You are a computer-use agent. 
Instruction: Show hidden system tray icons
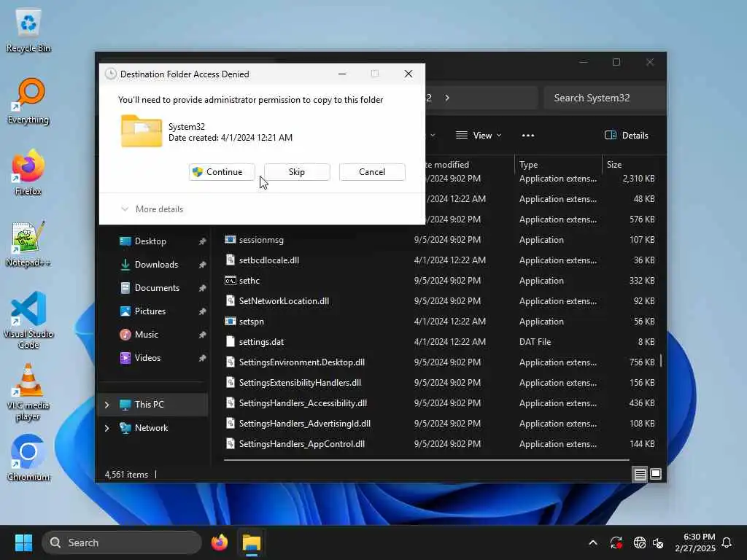pyautogui.click(x=593, y=542)
